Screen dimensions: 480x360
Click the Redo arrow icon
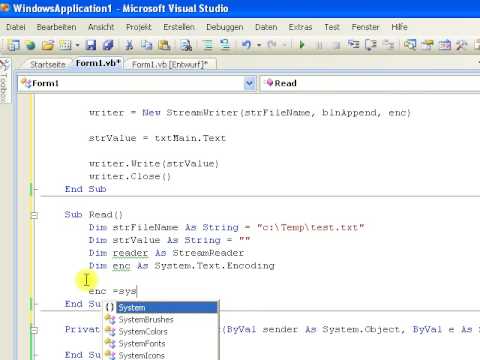tap(272, 45)
